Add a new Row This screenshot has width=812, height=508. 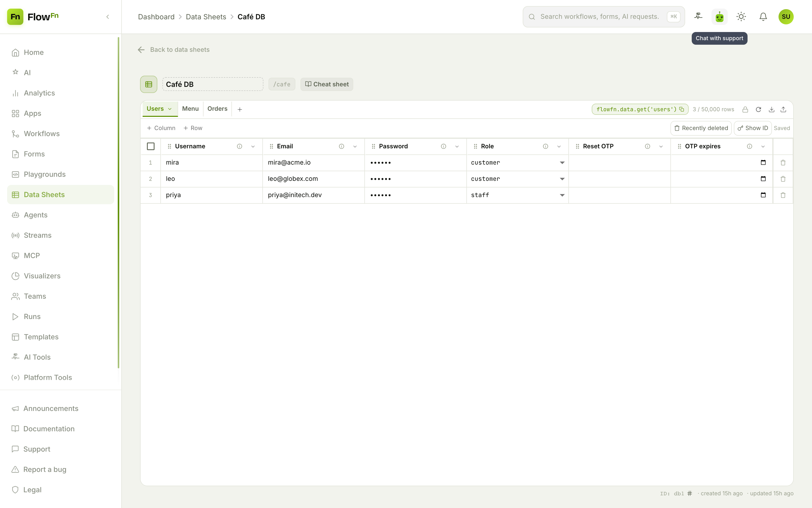[193, 128]
